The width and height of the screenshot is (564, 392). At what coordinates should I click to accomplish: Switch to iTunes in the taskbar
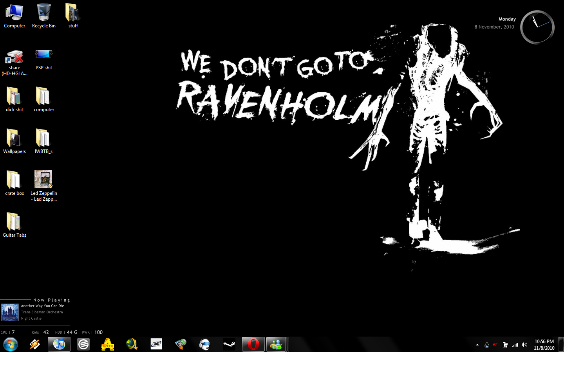point(59,344)
